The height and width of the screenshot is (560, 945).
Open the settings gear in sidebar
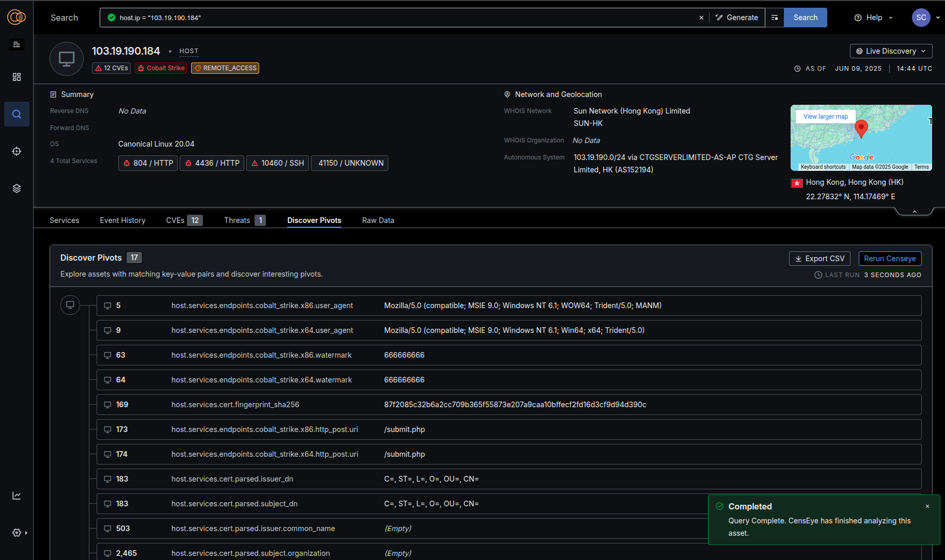pyautogui.click(x=17, y=533)
